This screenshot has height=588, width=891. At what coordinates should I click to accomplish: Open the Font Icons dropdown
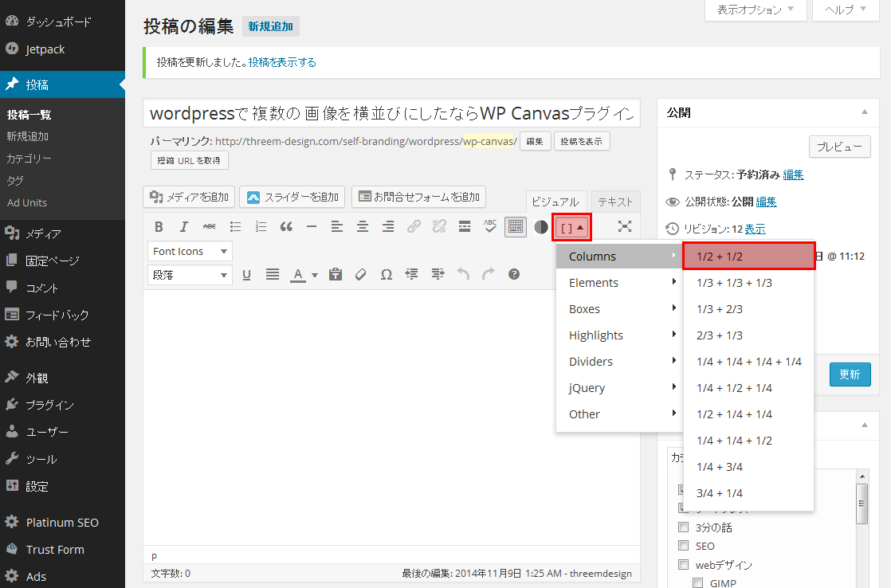[x=190, y=251]
